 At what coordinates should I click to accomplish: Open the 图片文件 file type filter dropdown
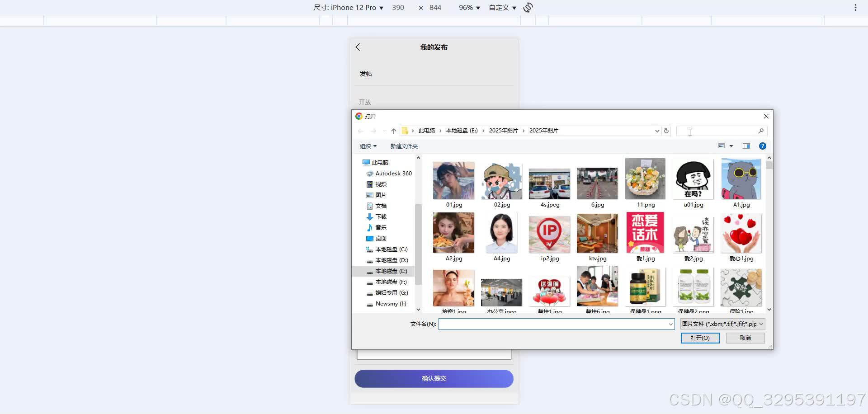pyautogui.click(x=722, y=324)
